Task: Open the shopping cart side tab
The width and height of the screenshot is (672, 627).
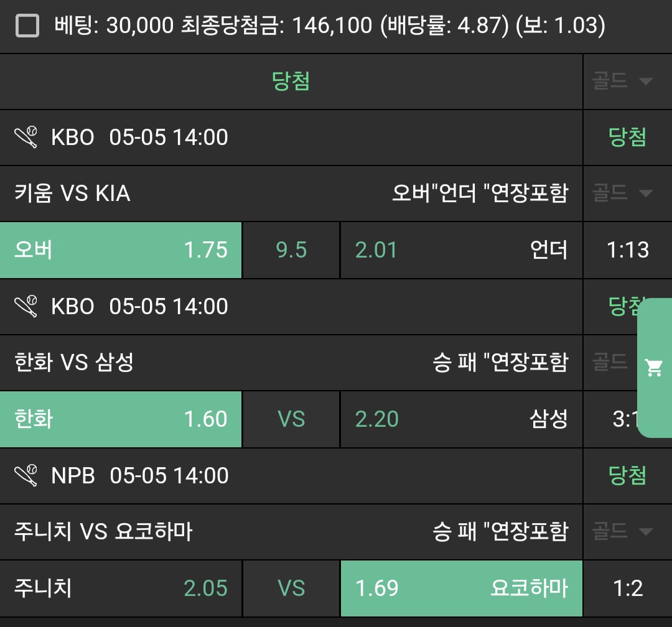Action: click(654, 368)
